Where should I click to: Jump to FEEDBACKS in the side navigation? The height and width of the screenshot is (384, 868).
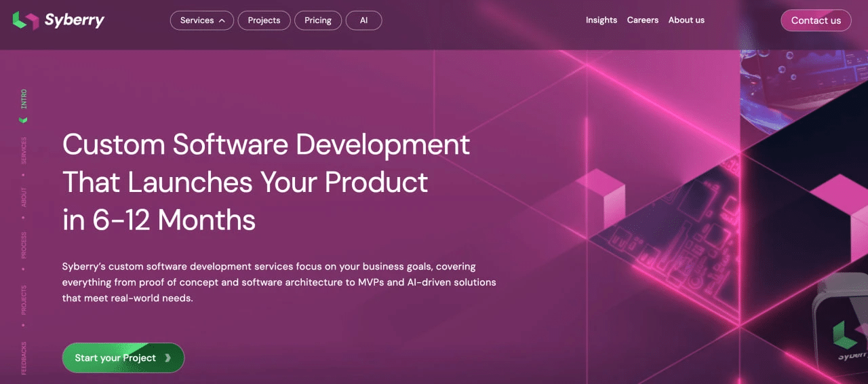click(x=24, y=358)
